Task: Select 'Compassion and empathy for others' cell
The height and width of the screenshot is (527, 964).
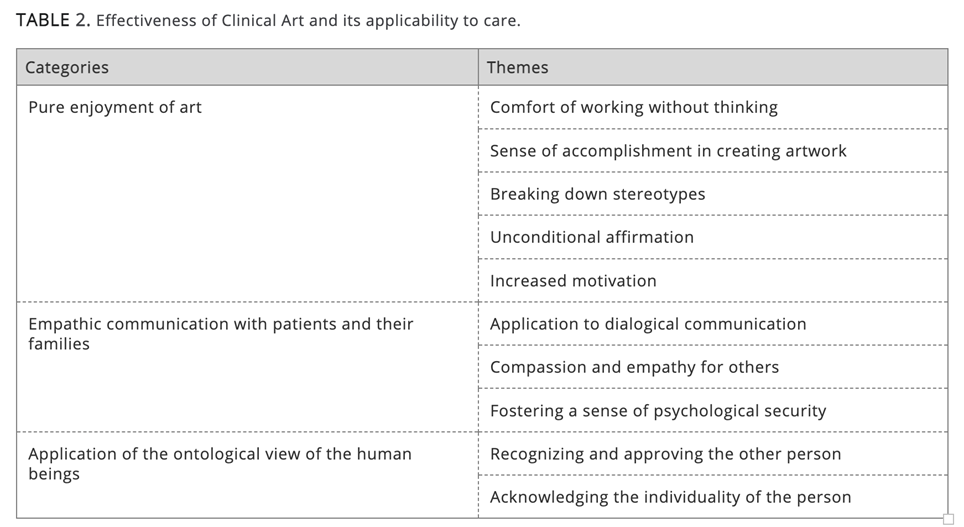Action: 634,367
